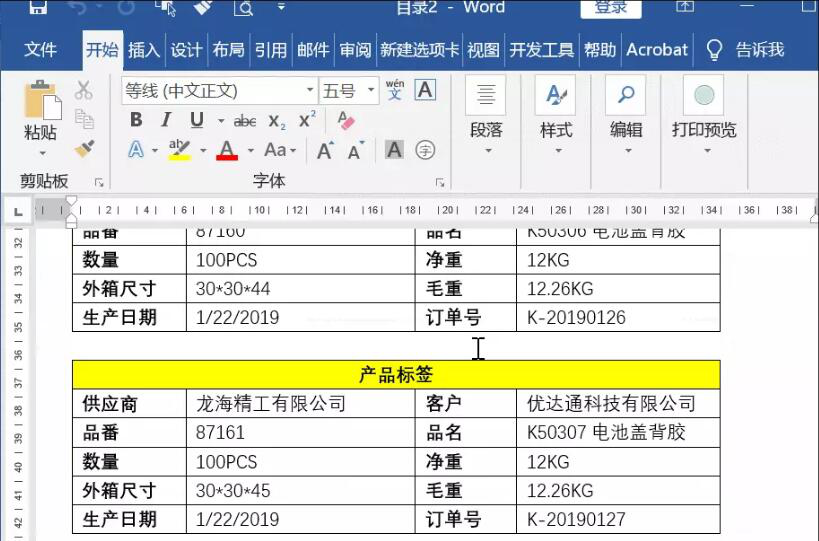Click the enclosed character 字 icon
The image size is (819, 541).
point(425,150)
